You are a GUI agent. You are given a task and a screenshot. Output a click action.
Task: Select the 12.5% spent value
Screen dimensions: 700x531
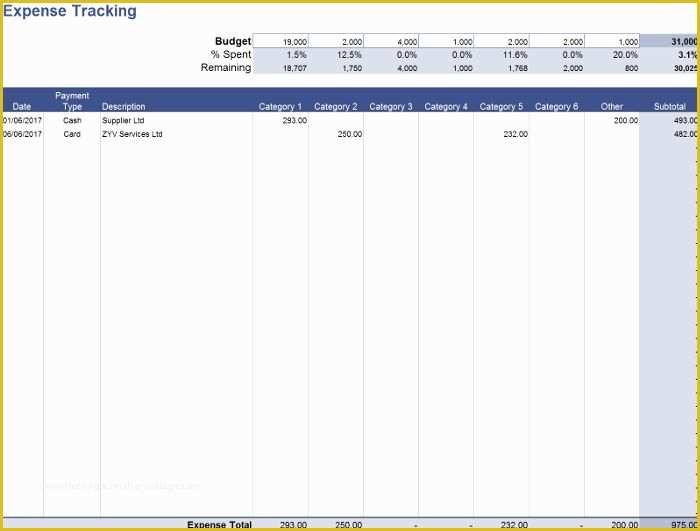click(349, 54)
